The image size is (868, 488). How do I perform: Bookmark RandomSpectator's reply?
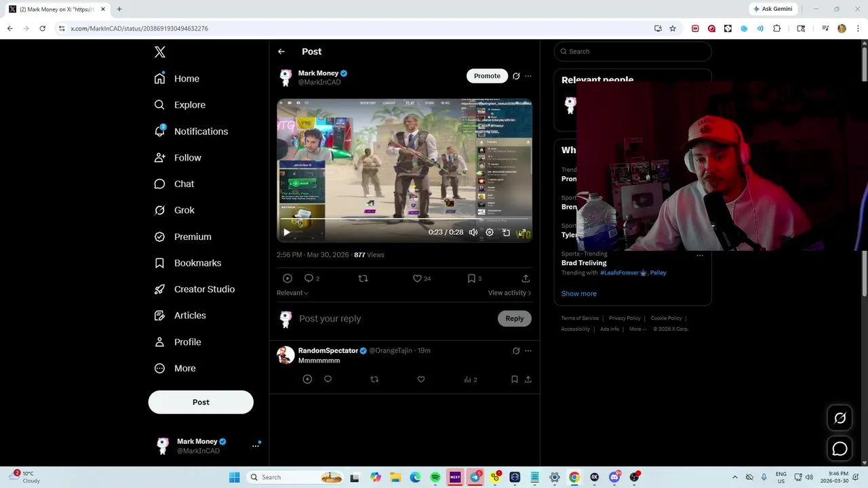click(x=515, y=380)
